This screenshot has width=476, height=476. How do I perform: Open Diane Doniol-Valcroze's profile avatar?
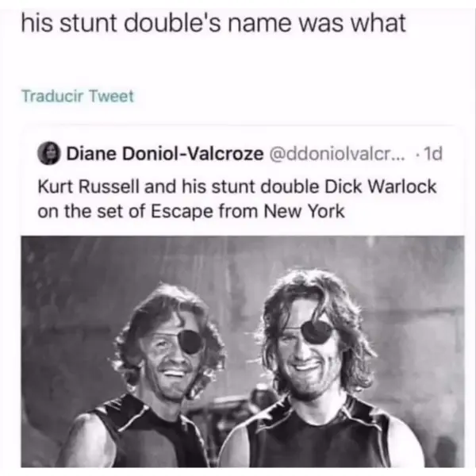(x=49, y=153)
